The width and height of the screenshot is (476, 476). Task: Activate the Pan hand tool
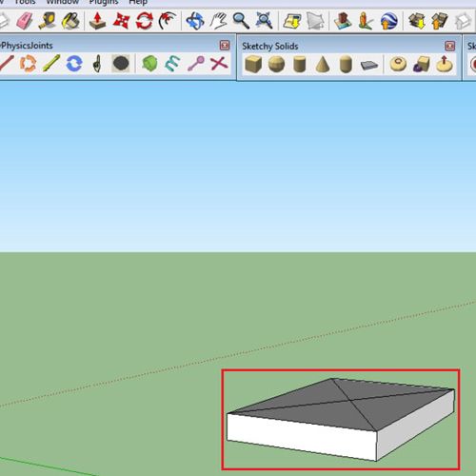click(x=218, y=21)
